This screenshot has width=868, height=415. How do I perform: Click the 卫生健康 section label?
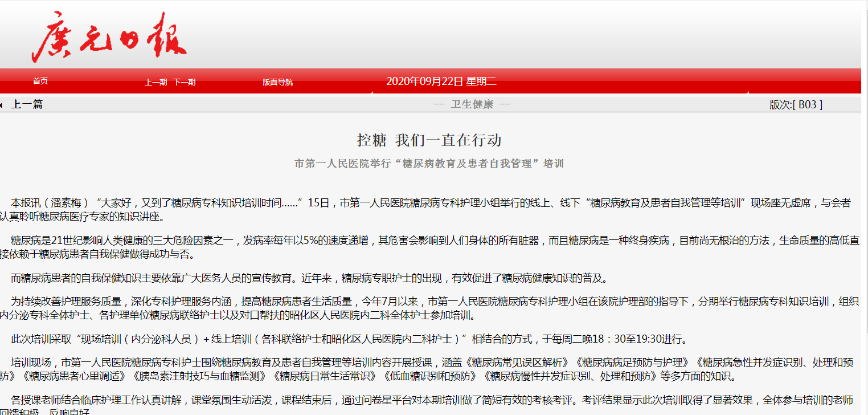tap(472, 104)
